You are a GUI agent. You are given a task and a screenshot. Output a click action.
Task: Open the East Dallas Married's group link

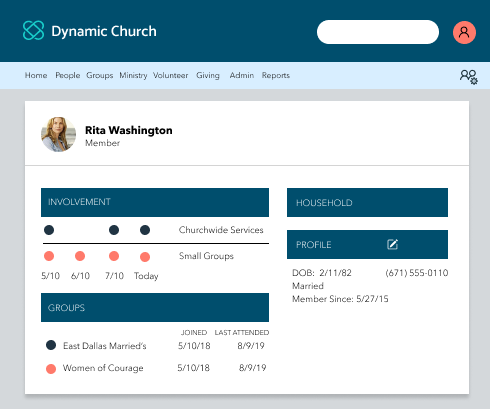coord(105,346)
